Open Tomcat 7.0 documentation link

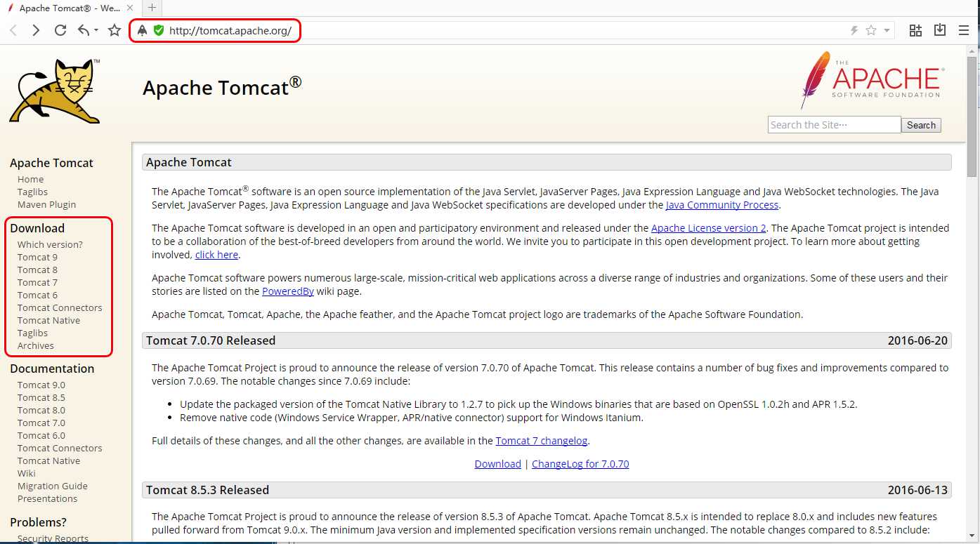(41, 423)
